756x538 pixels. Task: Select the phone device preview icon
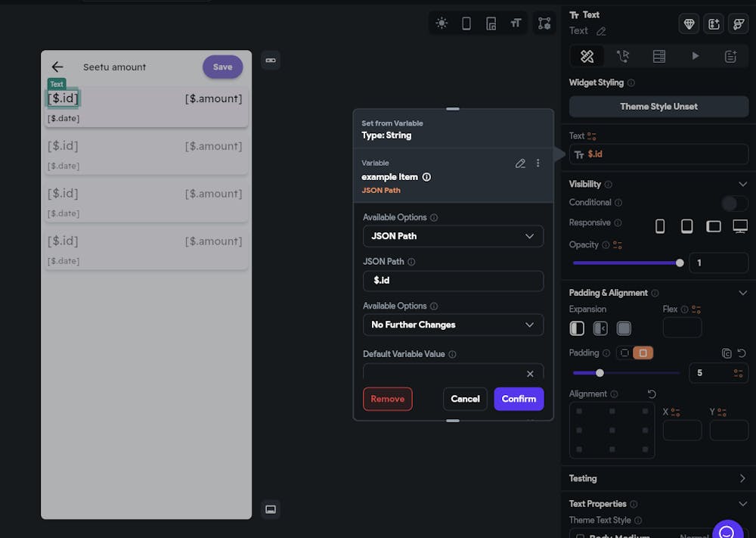(466, 23)
